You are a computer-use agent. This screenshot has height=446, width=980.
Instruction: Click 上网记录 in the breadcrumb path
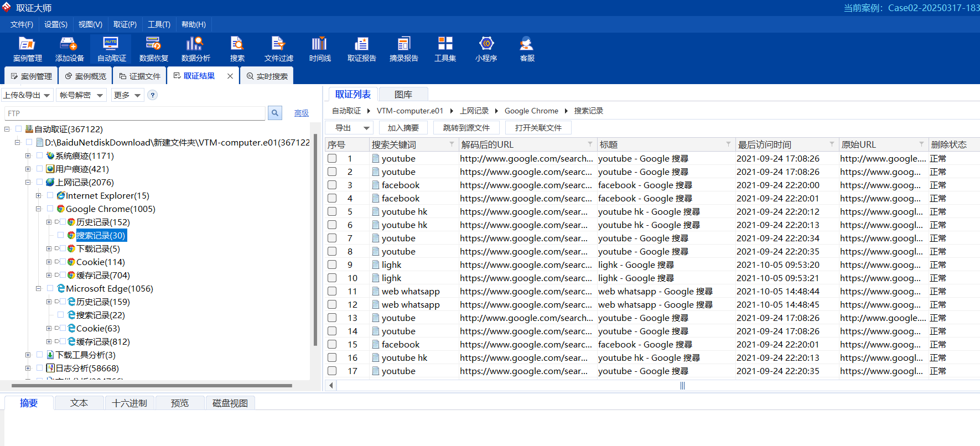pyautogui.click(x=474, y=111)
